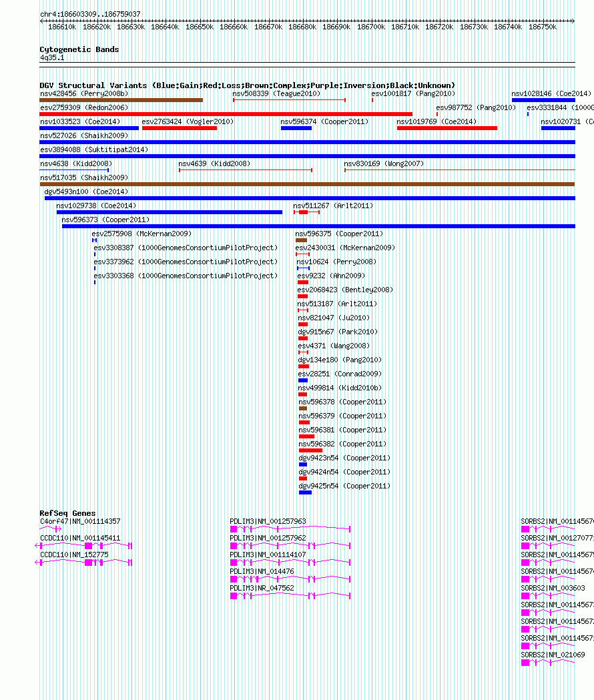Open variant nsv513187 (Arlt2011)
594x700 pixels.
337,304
